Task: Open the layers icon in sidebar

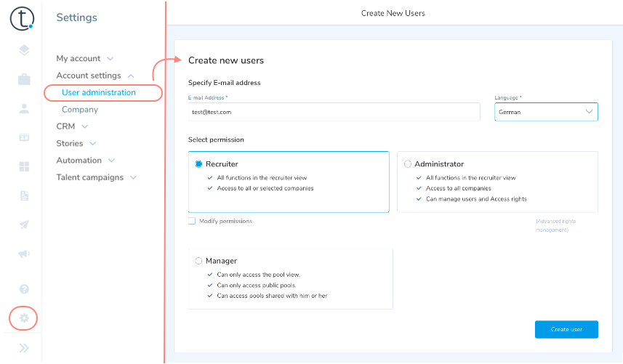Action: pyautogui.click(x=24, y=50)
